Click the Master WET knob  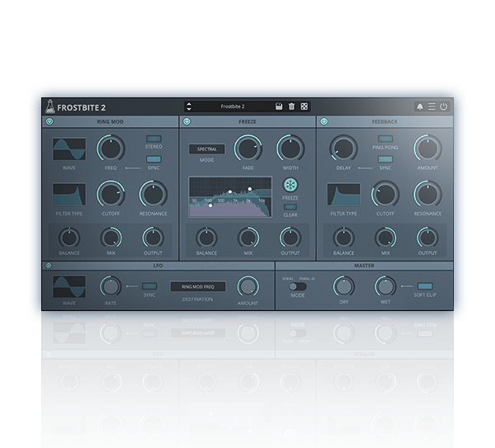(x=385, y=286)
